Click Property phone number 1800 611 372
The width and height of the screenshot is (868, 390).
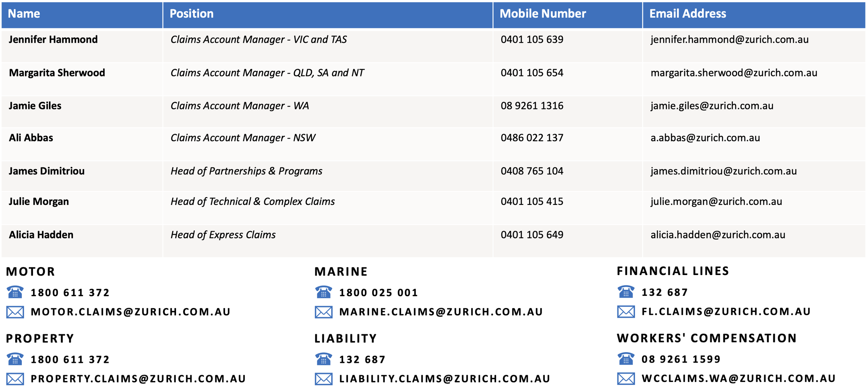point(70,359)
